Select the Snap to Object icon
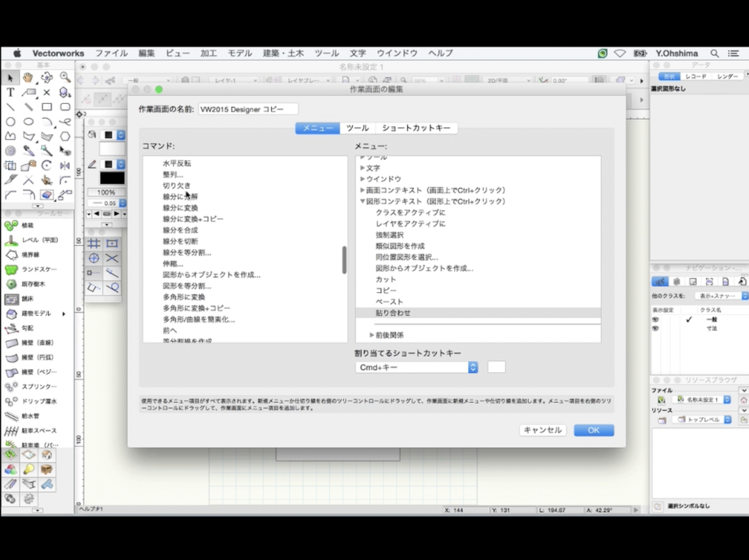 click(112, 244)
